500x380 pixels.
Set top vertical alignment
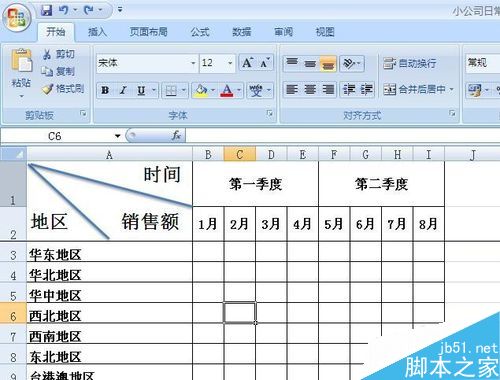(292, 63)
